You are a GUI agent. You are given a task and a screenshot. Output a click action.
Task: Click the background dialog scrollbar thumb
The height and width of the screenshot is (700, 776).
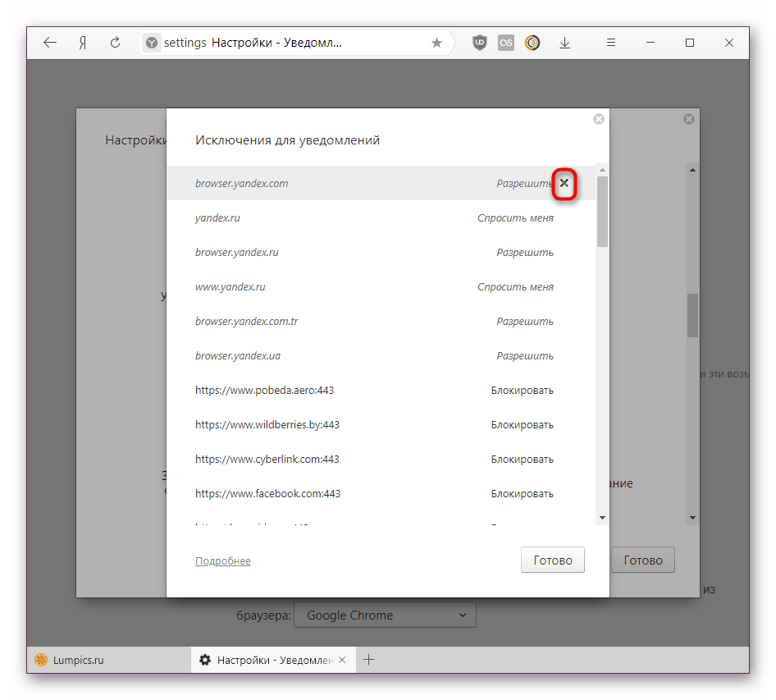(692, 316)
